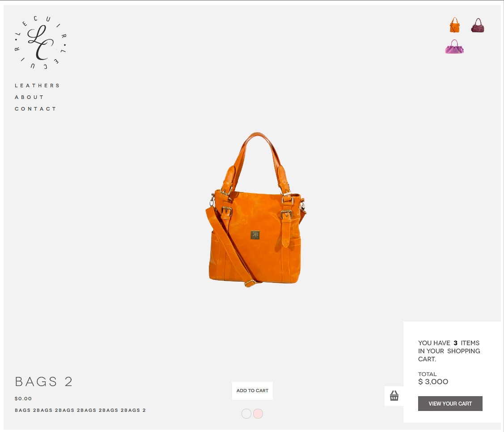504x432 pixels.
Task: Open the shopping basket icon
Action: [394, 396]
